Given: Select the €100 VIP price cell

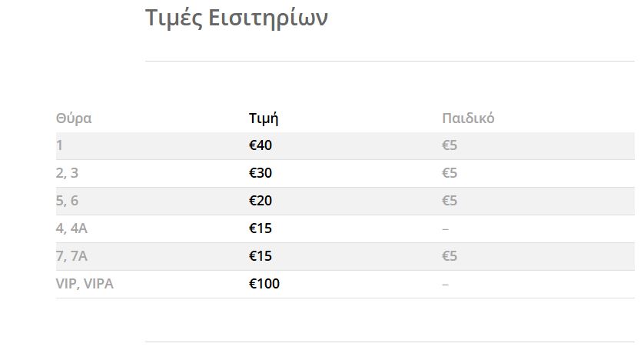Looking at the screenshot, I should coord(264,284).
